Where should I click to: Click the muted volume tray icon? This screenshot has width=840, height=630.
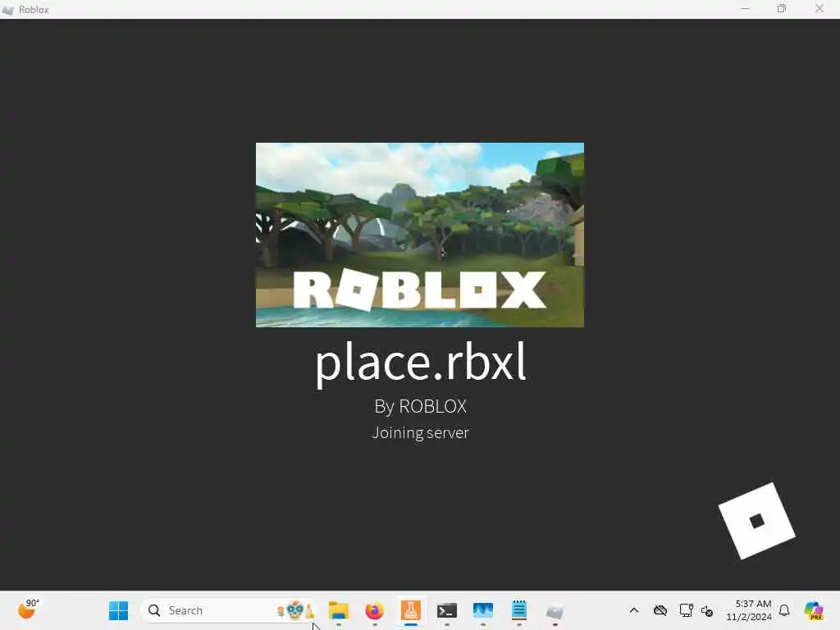707,610
